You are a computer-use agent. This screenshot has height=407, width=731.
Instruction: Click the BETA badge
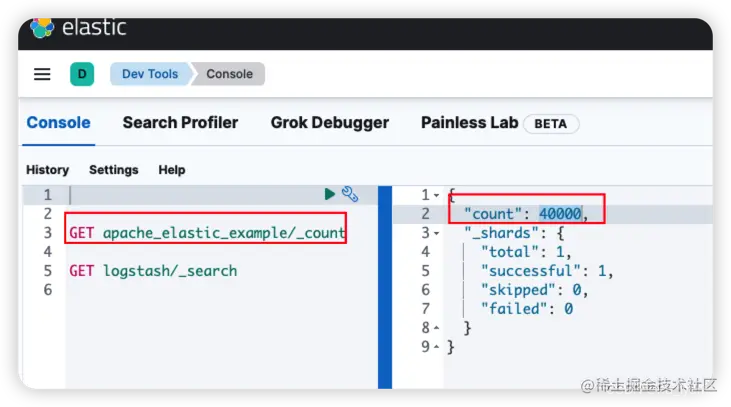tap(551, 124)
